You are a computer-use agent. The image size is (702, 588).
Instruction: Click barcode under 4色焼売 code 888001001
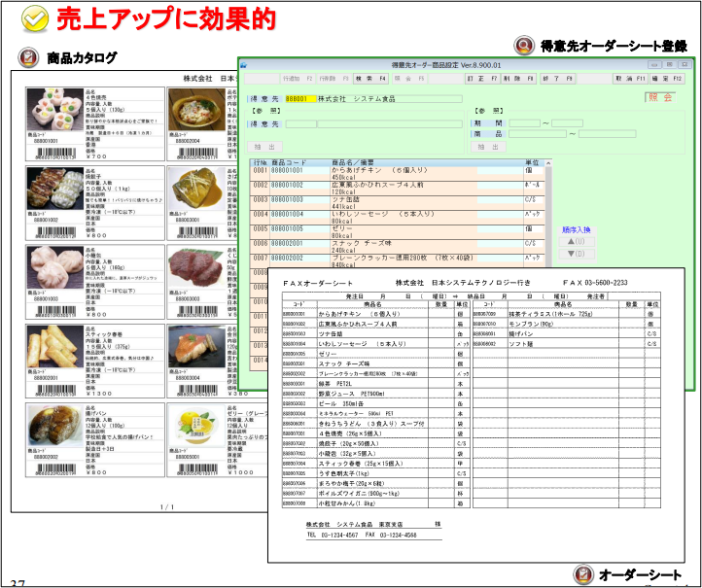(x=56, y=154)
